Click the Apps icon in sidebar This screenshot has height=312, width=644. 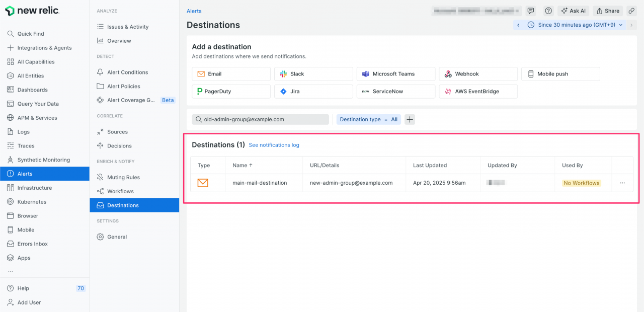[x=11, y=258]
